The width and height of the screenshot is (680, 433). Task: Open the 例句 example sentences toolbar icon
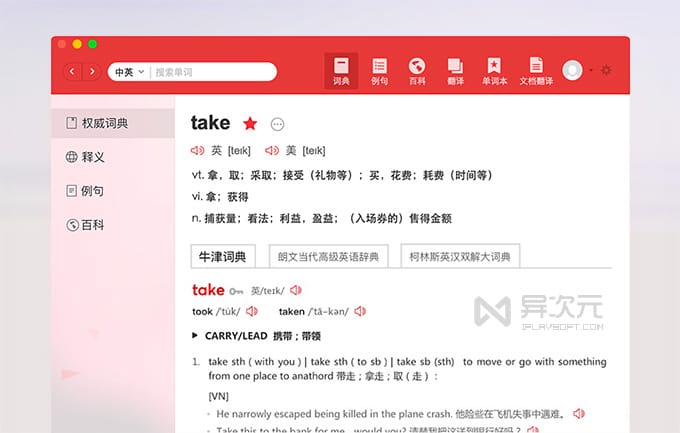379,71
